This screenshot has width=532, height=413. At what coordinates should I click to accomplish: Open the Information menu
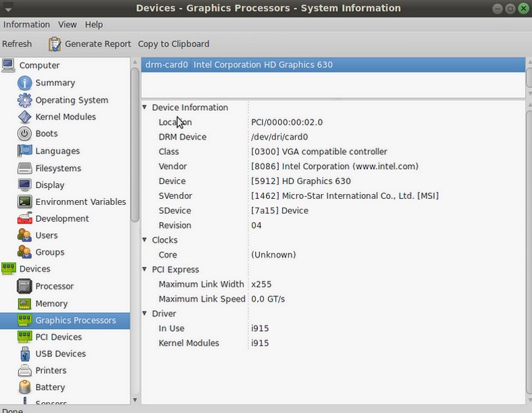click(26, 24)
